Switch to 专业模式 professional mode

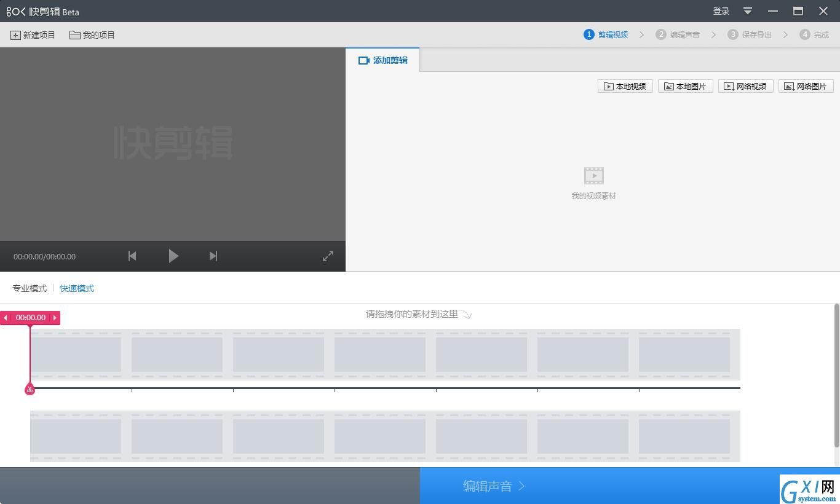[x=30, y=288]
